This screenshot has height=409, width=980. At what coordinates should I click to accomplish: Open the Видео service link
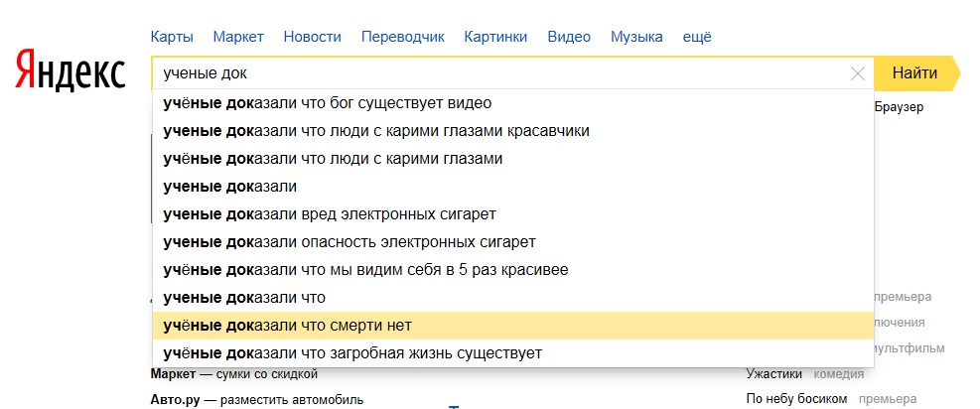tap(569, 37)
